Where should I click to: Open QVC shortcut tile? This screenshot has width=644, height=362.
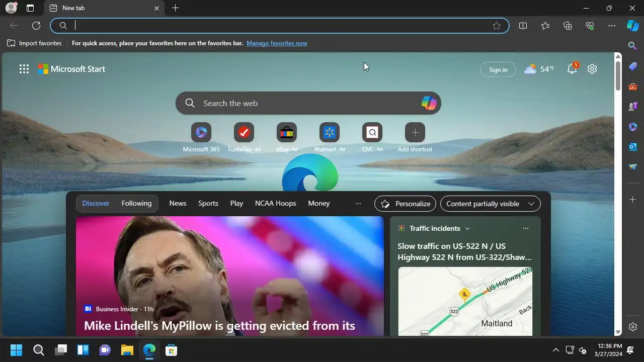(372, 138)
